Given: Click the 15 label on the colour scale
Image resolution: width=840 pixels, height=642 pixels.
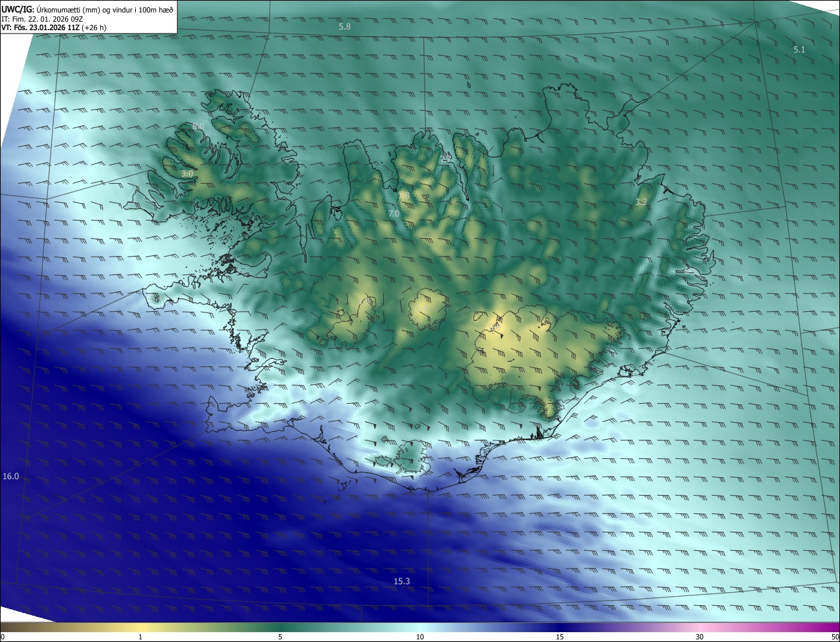Looking at the screenshot, I should (x=560, y=637).
